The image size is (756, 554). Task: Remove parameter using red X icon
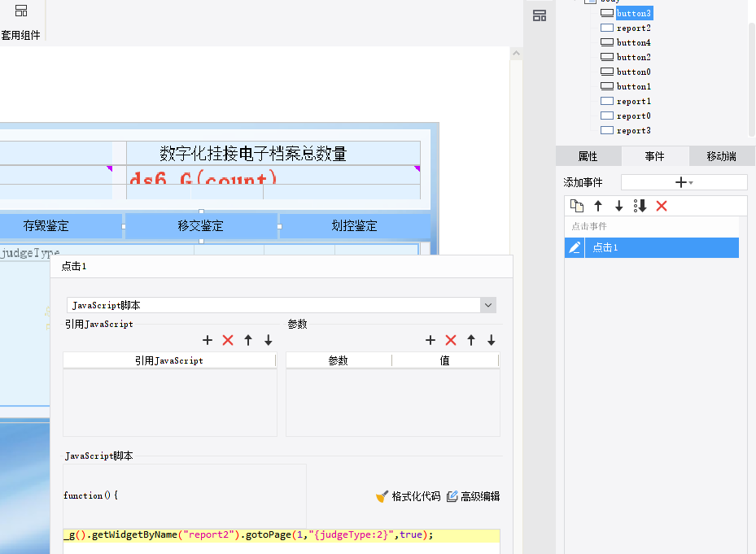451,340
